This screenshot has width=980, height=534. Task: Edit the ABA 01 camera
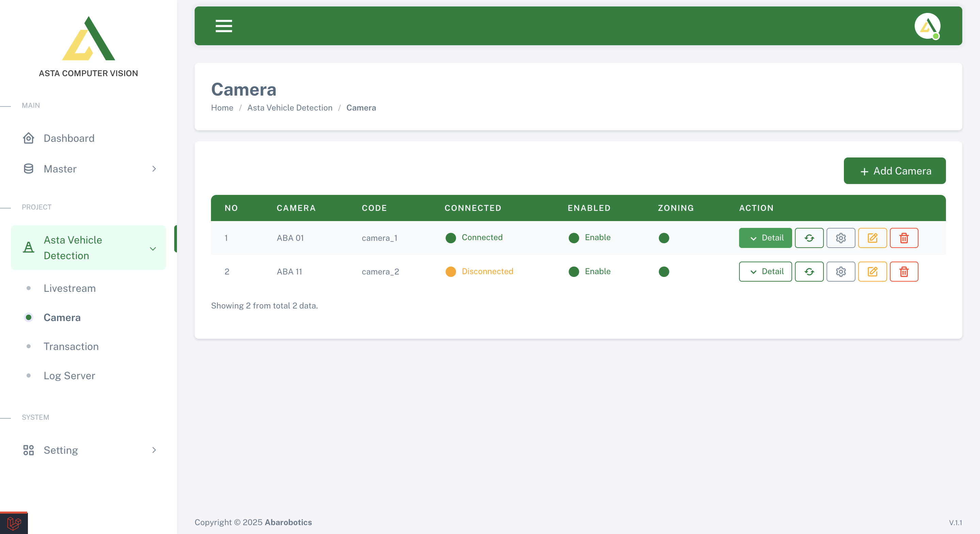[872, 238]
